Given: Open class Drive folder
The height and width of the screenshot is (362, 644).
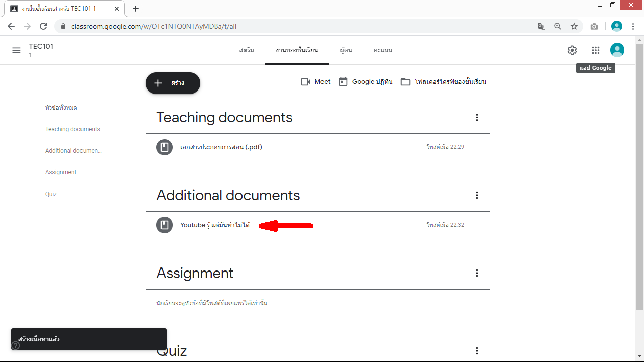Looking at the screenshot, I should click(443, 82).
